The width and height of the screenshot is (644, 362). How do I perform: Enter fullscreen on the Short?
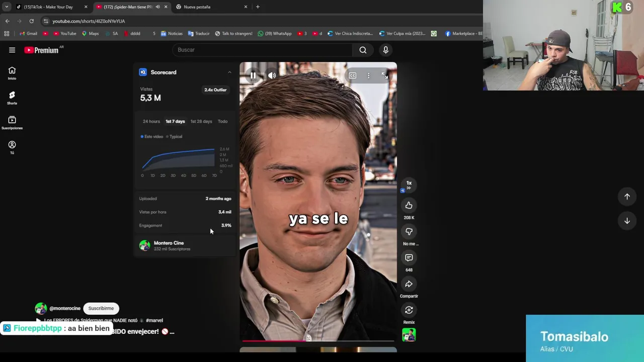pos(384,75)
